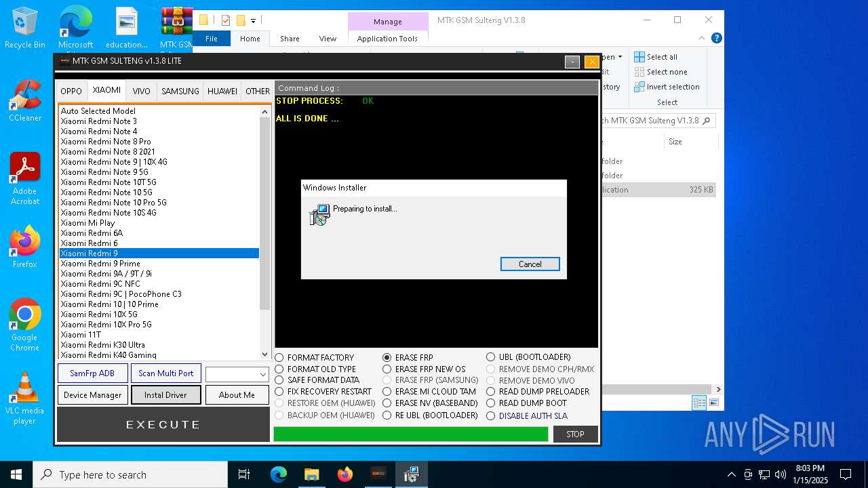Image resolution: width=868 pixels, height=488 pixels.
Task: Open Adobe Acrobat desktop shortcut
Action: coord(25,178)
